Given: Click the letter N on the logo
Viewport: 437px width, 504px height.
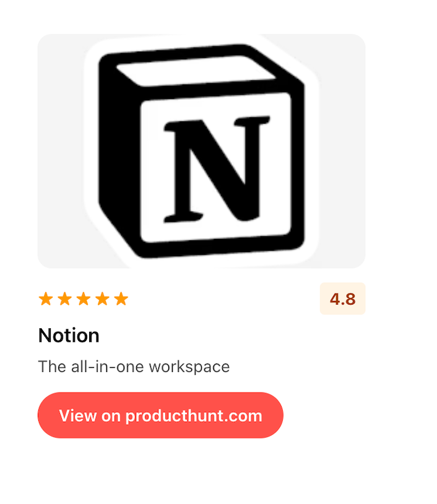Looking at the screenshot, I should (217, 170).
